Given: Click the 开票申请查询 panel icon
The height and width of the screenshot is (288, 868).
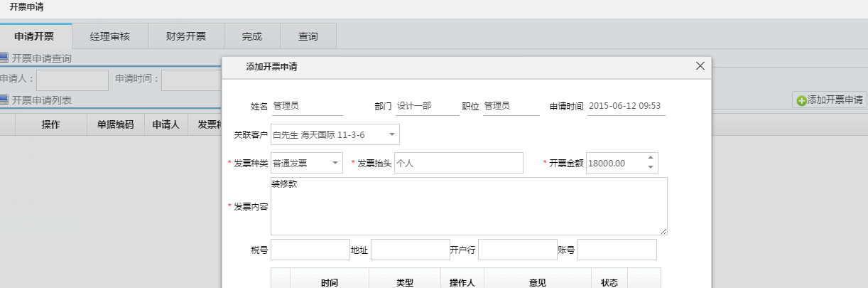Looking at the screenshot, I should [x=4, y=58].
